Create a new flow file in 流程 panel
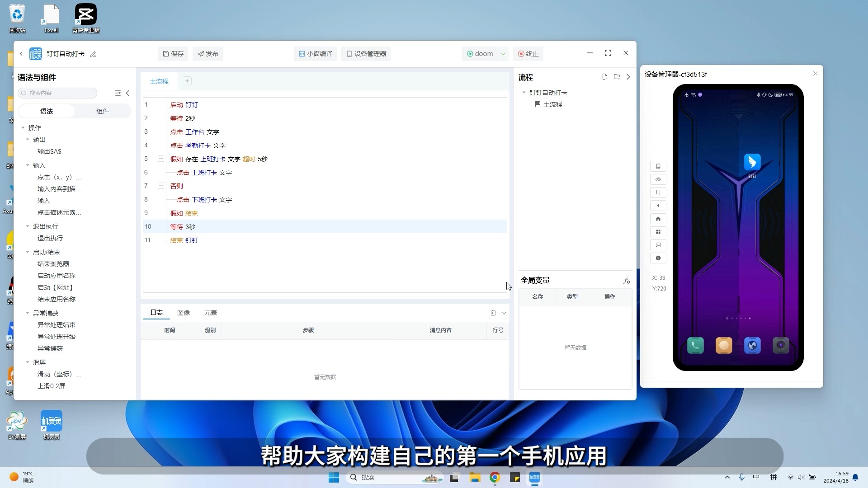 [605, 77]
